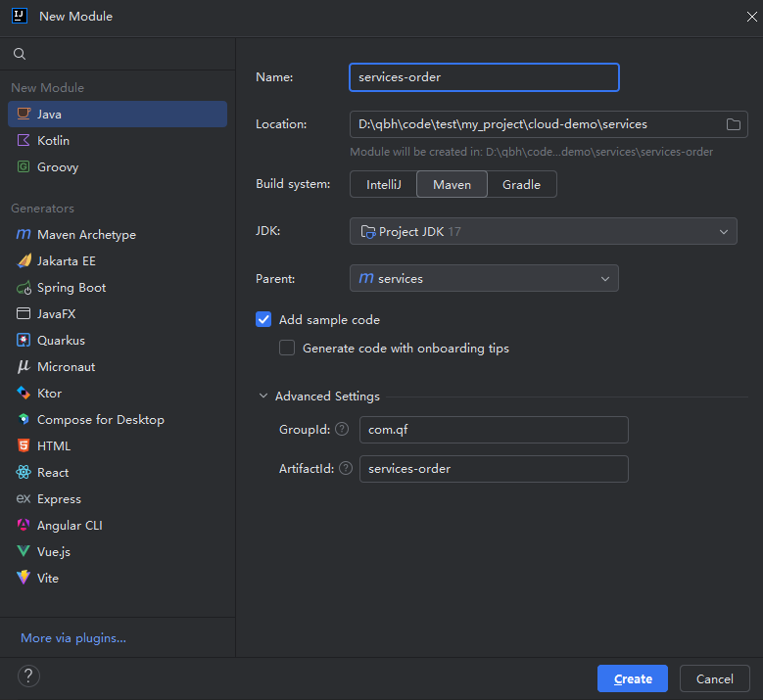Click the search magnifier icon

coord(20,54)
